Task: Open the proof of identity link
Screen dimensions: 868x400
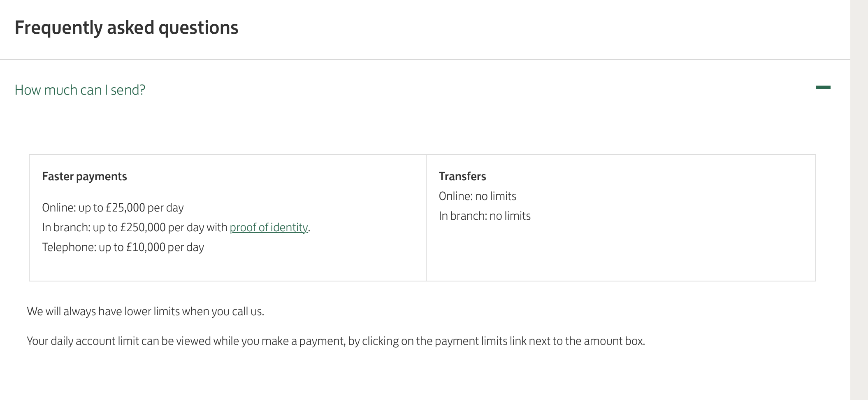Action: [x=269, y=227]
